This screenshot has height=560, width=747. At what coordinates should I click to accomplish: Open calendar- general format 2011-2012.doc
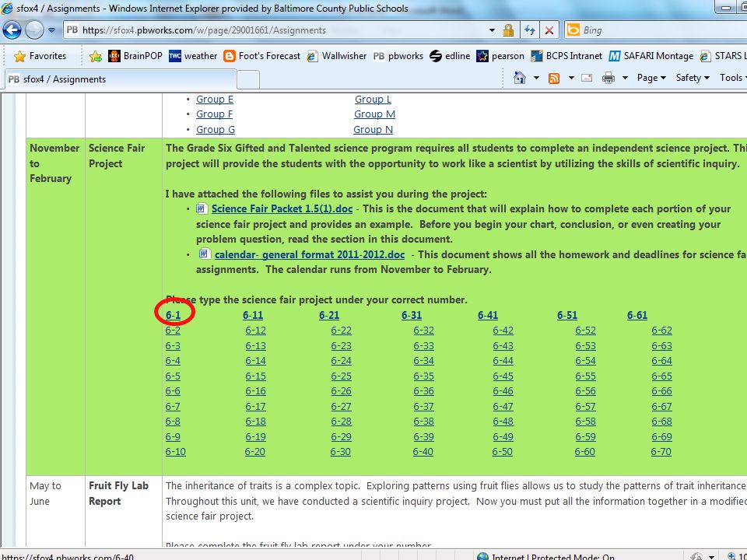click(x=310, y=254)
